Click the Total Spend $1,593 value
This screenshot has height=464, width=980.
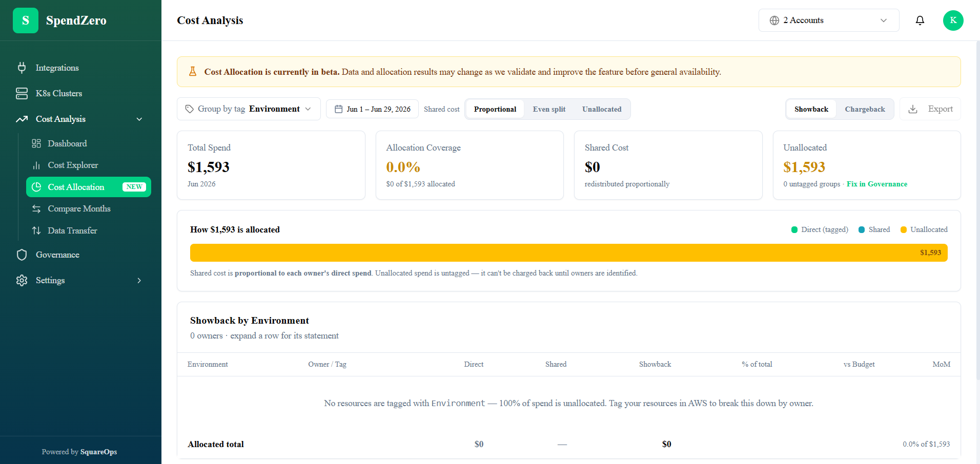click(209, 167)
